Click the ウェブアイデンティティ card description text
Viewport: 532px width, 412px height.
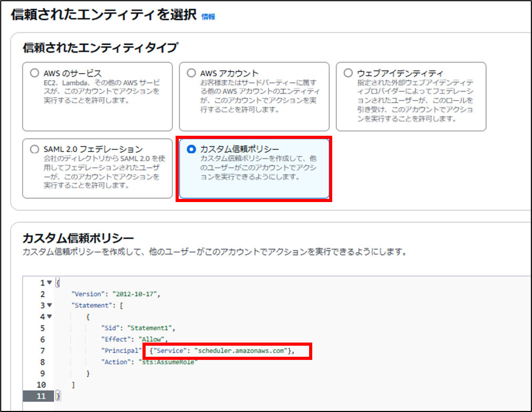(415, 101)
